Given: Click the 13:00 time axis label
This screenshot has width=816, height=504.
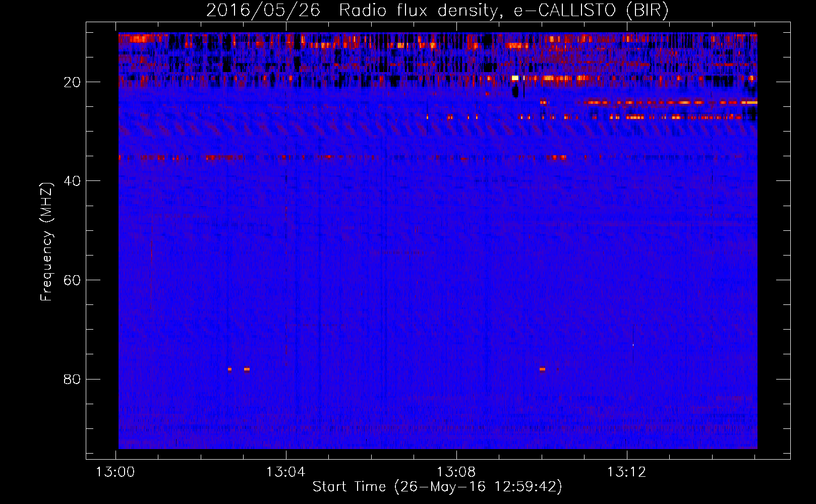Looking at the screenshot, I should (x=116, y=472).
